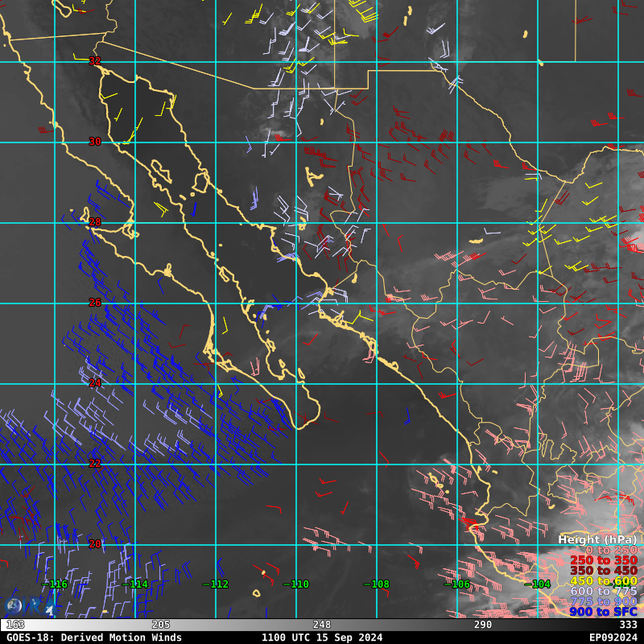Click the 'Height (hPa)' legend title
Image resolution: width=644 pixels, height=644 pixels.
(x=597, y=539)
